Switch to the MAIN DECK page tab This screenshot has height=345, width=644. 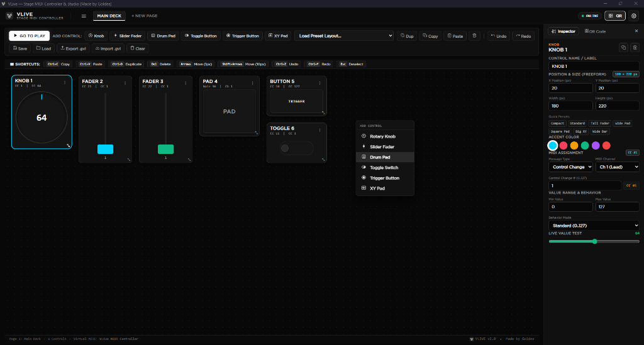coord(109,16)
